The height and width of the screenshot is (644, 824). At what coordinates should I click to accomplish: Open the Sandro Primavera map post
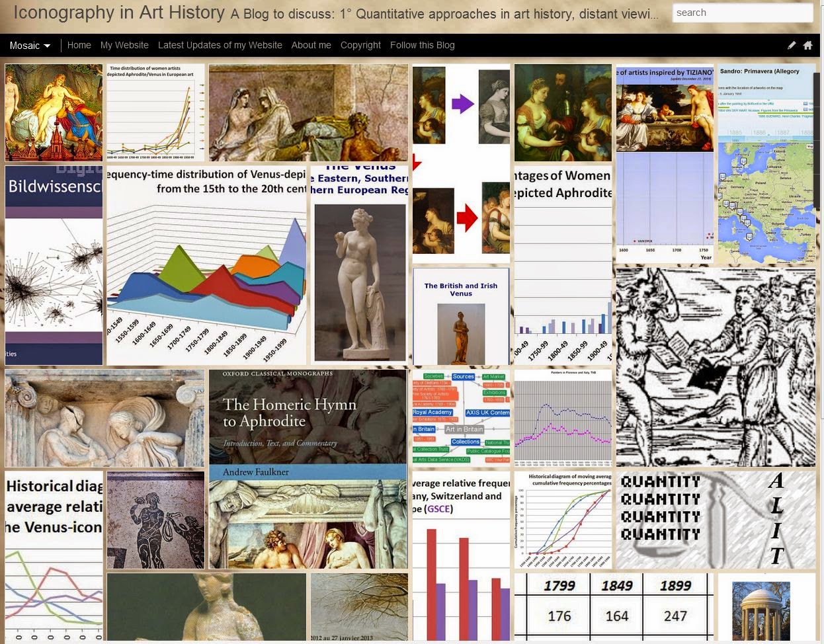pos(766,163)
